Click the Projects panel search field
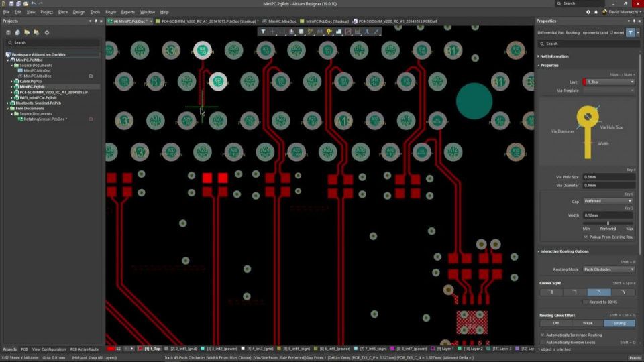 coord(52,43)
